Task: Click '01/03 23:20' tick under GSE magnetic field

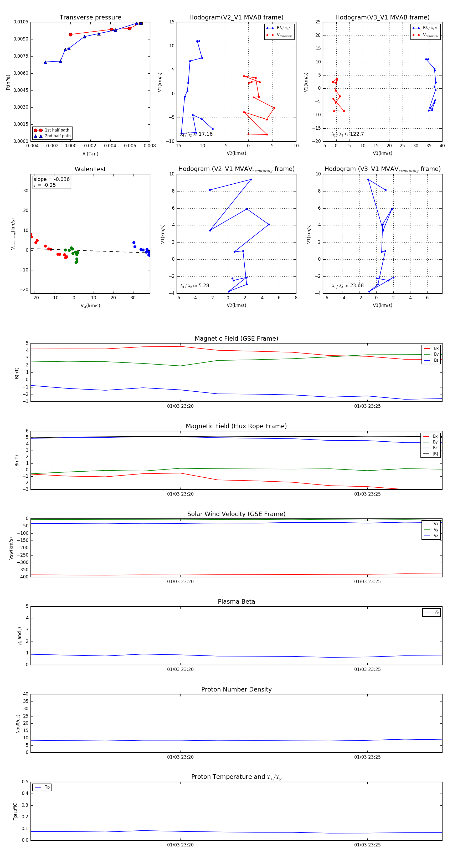Action: coord(181,406)
